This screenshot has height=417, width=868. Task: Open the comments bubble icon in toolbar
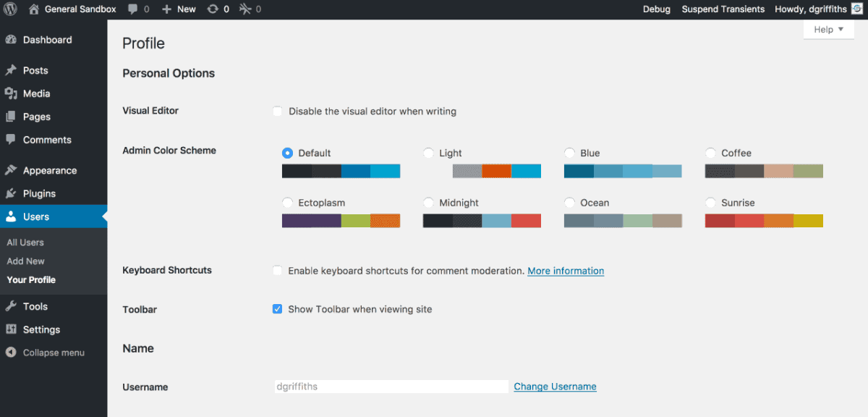(x=133, y=9)
